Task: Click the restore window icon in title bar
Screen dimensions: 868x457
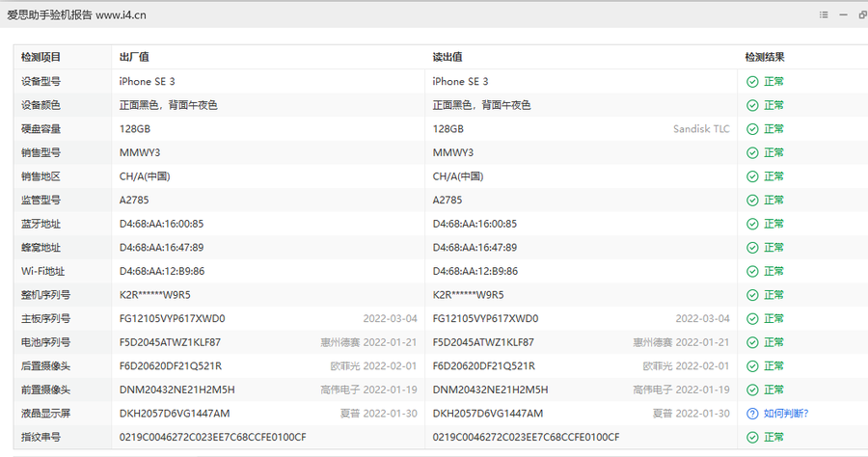Action: click(x=862, y=14)
